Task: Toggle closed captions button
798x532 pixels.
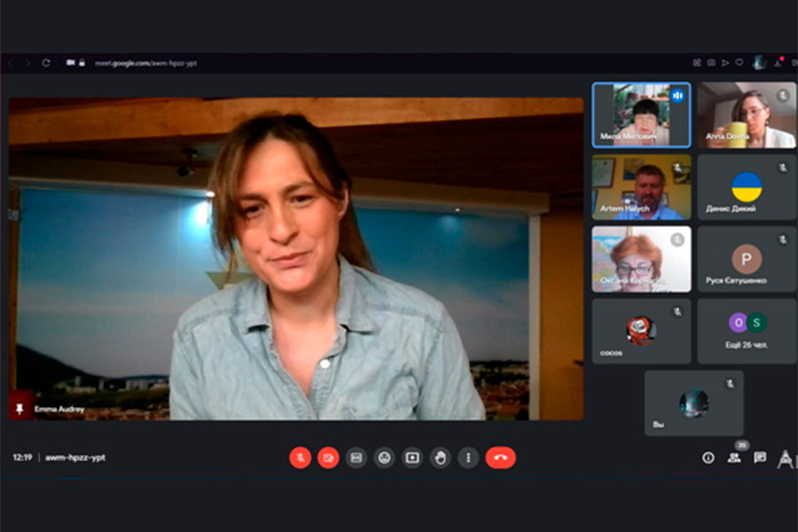Action: [x=356, y=458]
